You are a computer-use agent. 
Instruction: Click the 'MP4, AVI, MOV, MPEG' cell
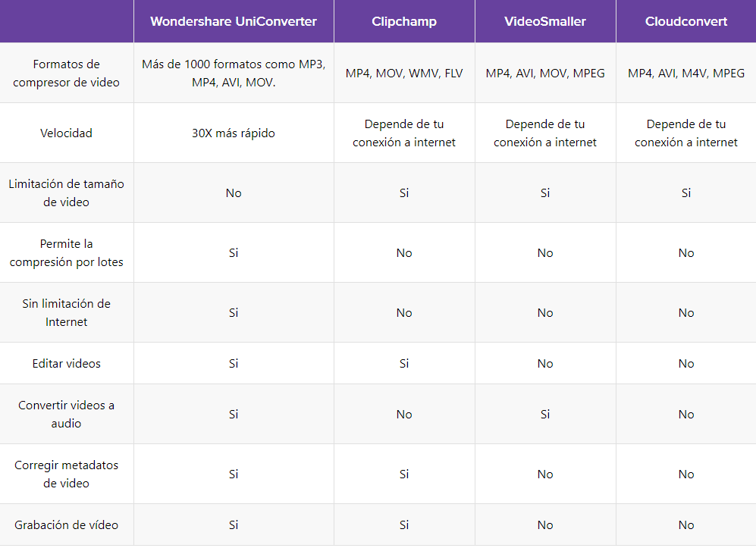pos(545,74)
